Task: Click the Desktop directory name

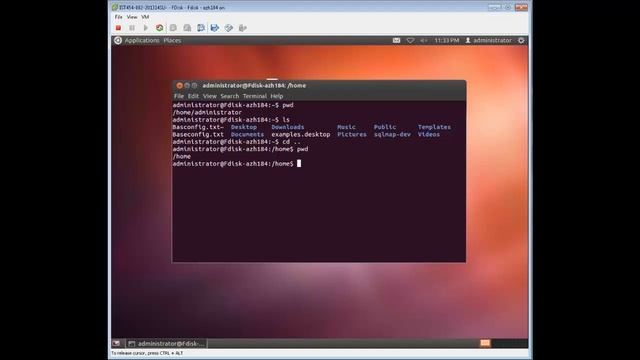Action: point(244,127)
